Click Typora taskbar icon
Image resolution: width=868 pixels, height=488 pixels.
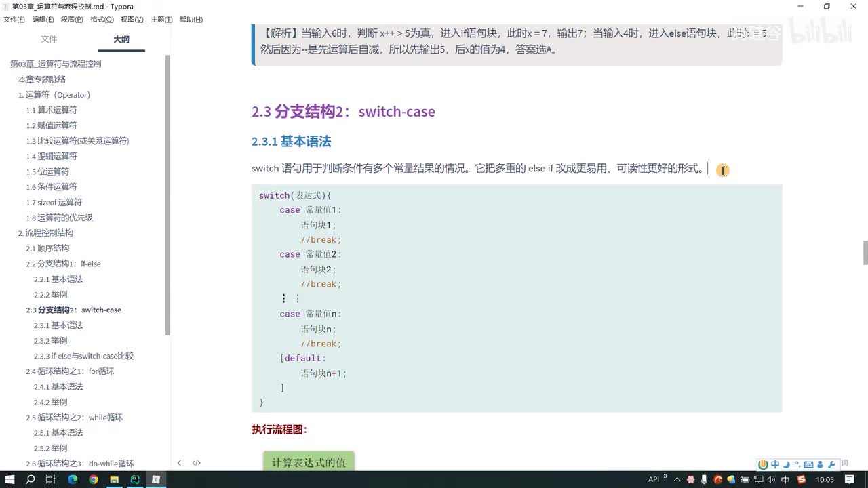[156, 479]
